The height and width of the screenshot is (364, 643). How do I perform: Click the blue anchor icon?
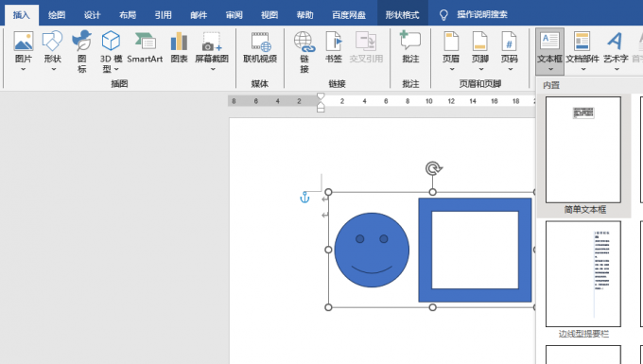pyautogui.click(x=304, y=198)
